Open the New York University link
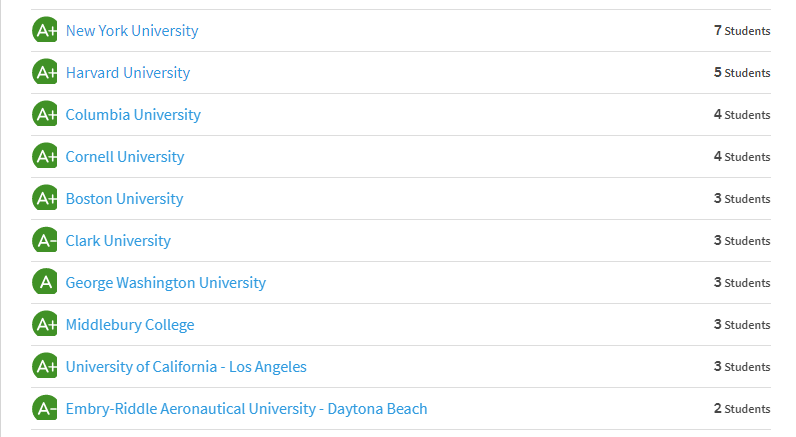The image size is (796, 437). (132, 31)
